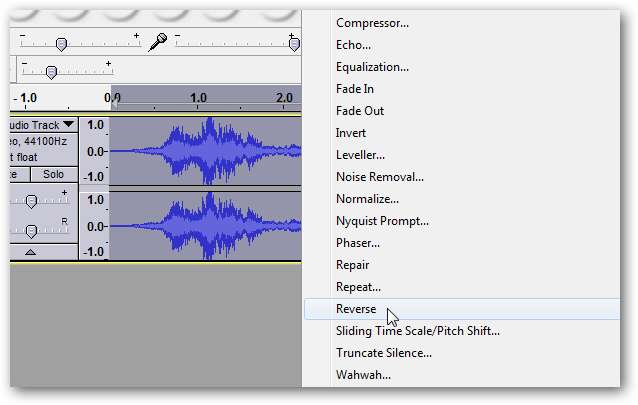Image resolution: width=638 pixels, height=405 pixels.
Task: Click the track gain slider
Action: coord(31,201)
